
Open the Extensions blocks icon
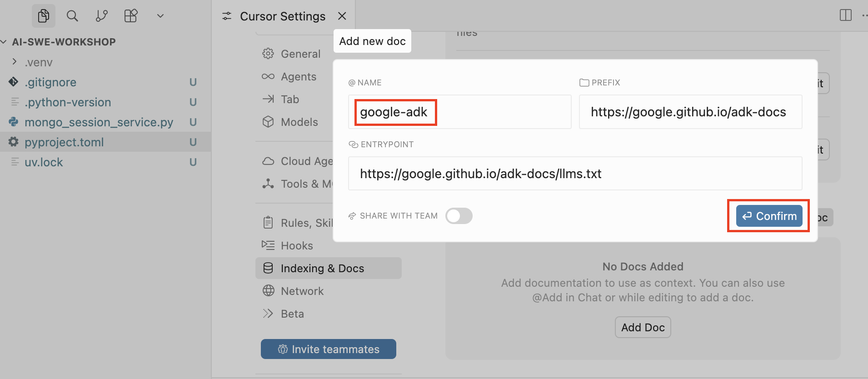tap(131, 16)
